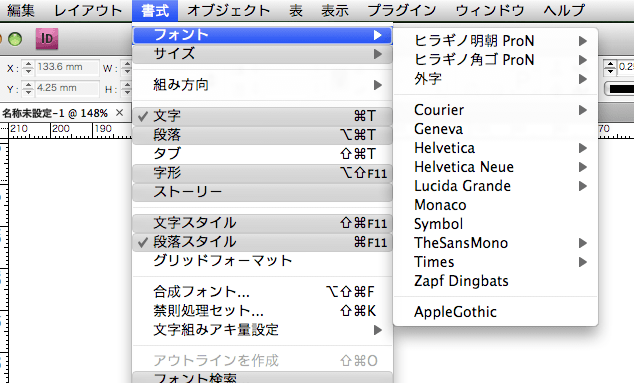This screenshot has height=383, width=634.
Task: Expand the 組み方向 submenu
Action: [x=262, y=85]
